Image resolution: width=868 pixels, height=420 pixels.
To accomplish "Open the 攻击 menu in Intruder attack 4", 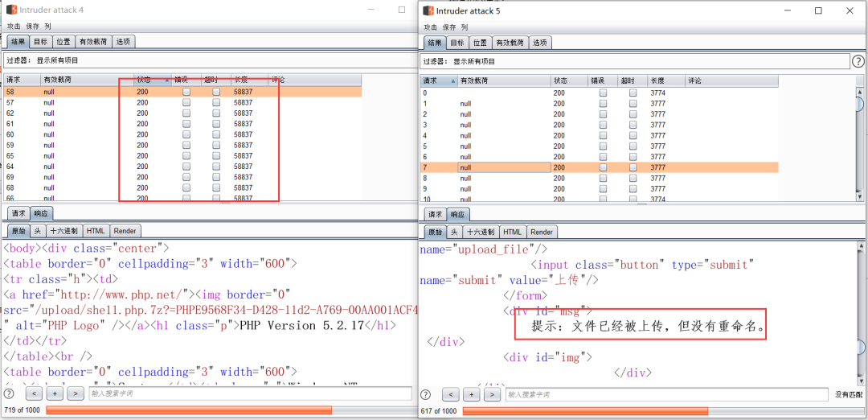I will pyautogui.click(x=14, y=27).
